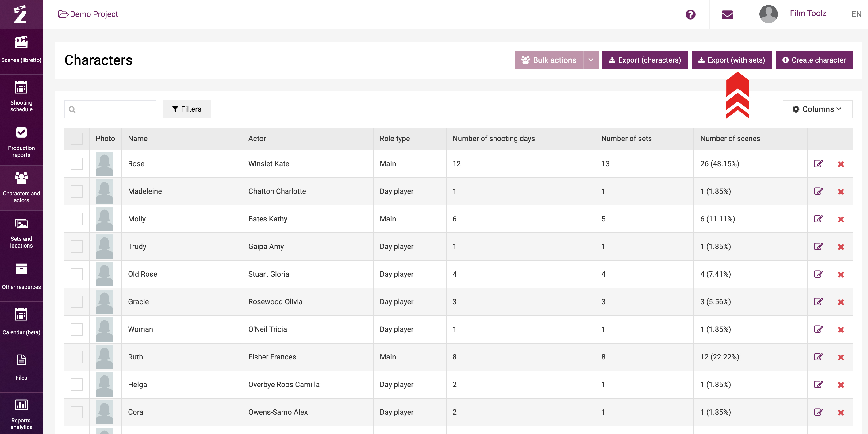Open the messages envelope icon
868x434 pixels.
pyautogui.click(x=727, y=14)
